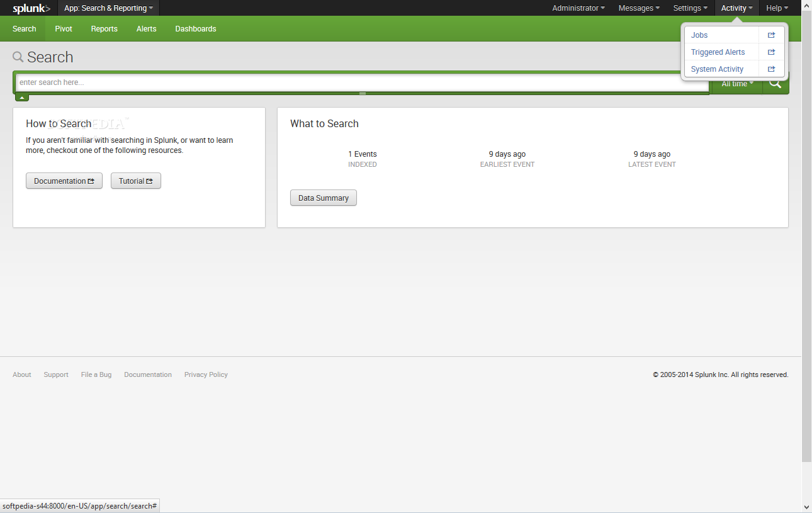Image resolution: width=812 pixels, height=513 pixels.
Task: Visit the Support footer link
Action: [x=56, y=375]
